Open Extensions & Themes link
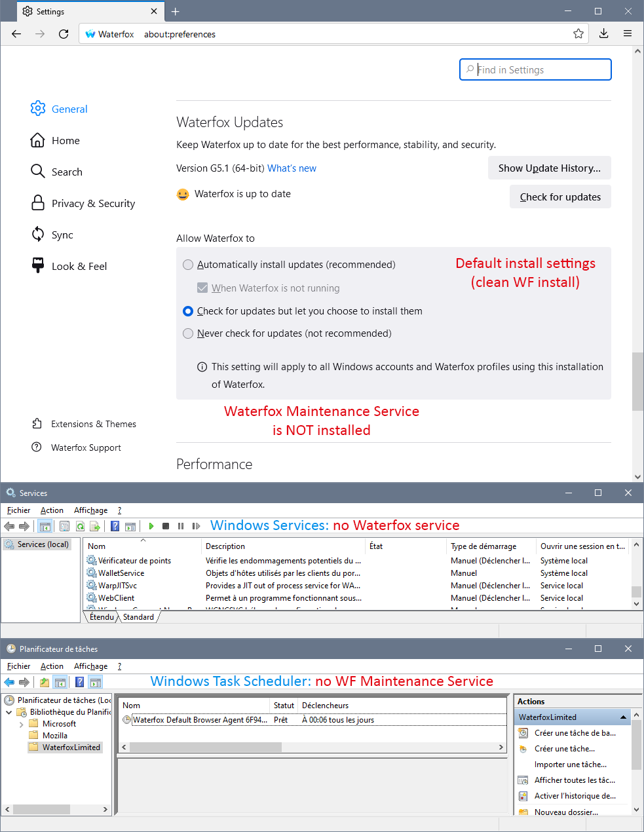The height and width of the screenshot is (832, 644). [84, 424]
